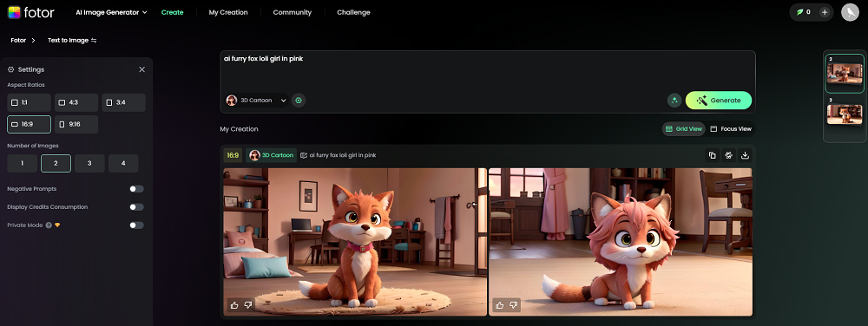Open the My Creation tab
This screenshot has height=326, width=868.
pos(228,12)
